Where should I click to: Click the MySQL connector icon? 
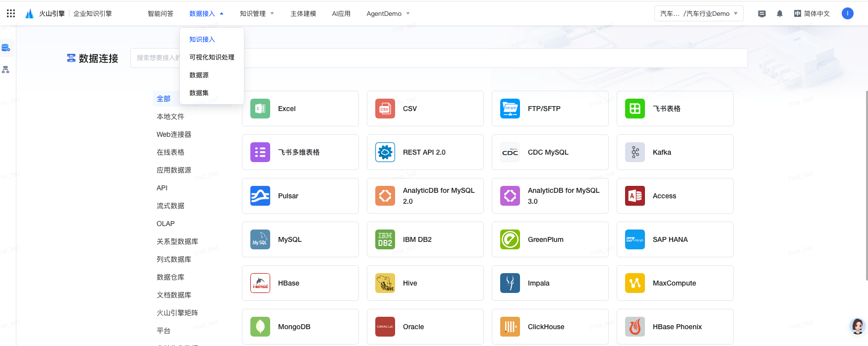(260, 239)
